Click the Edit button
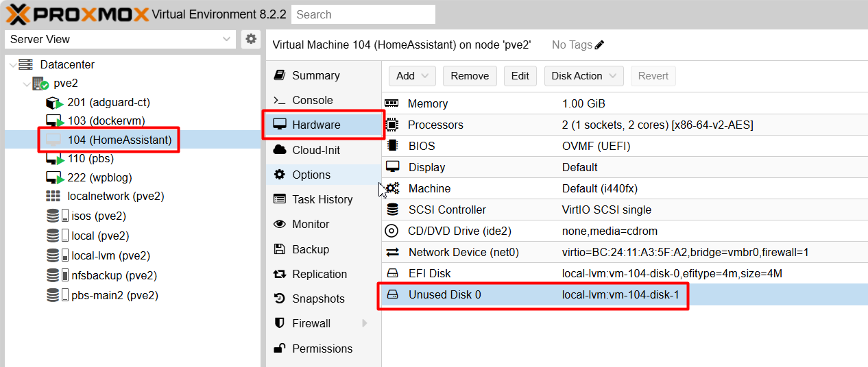This screenshot has width=868, height=367. (520, 76)
